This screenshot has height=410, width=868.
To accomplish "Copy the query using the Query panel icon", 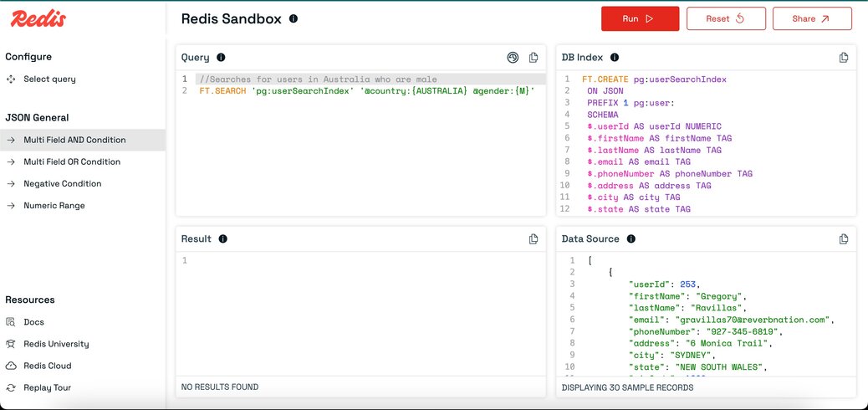I will point(533,58).
